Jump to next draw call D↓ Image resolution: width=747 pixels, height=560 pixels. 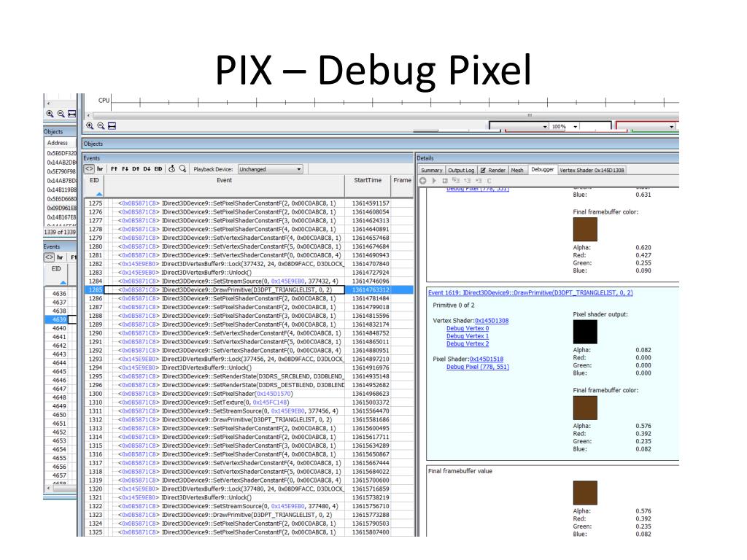[147, 169]
